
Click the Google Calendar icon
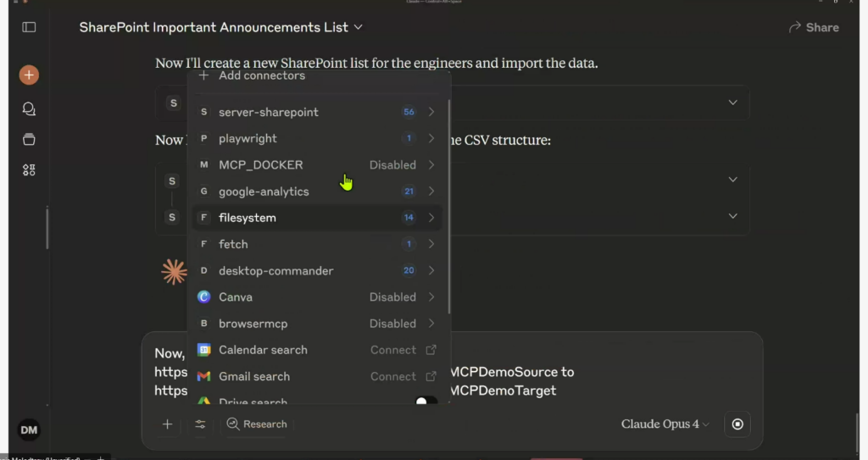203,350
